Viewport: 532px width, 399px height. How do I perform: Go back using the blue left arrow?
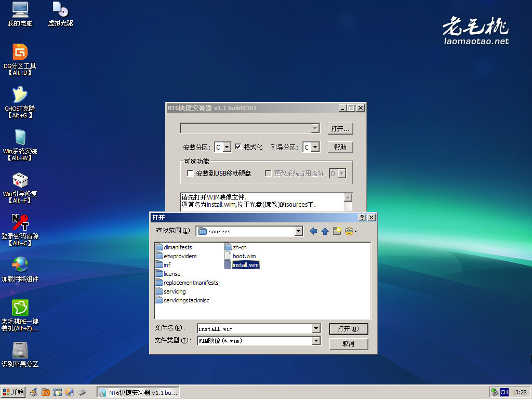point(313,231)
